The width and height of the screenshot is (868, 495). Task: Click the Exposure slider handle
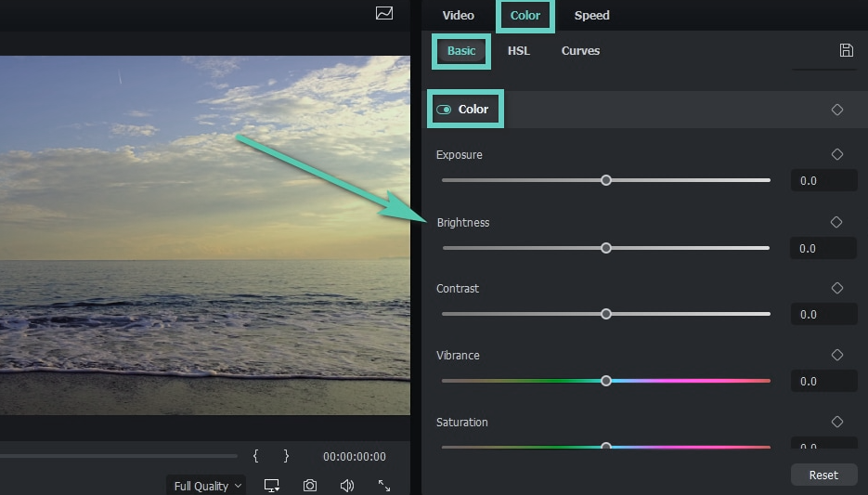pyautogui.click(x=606, y=180)
